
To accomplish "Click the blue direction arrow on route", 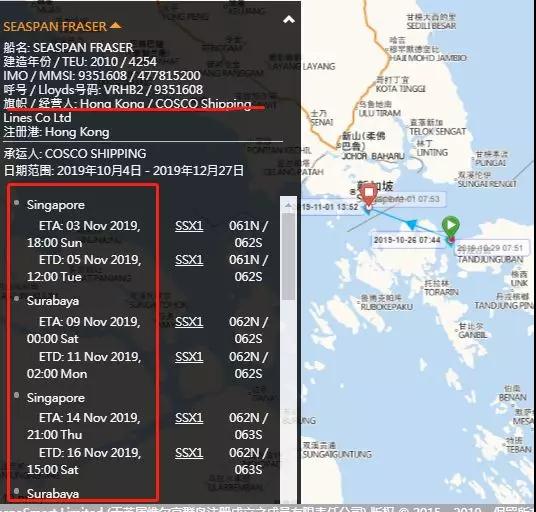I will [x=412, y=224].
